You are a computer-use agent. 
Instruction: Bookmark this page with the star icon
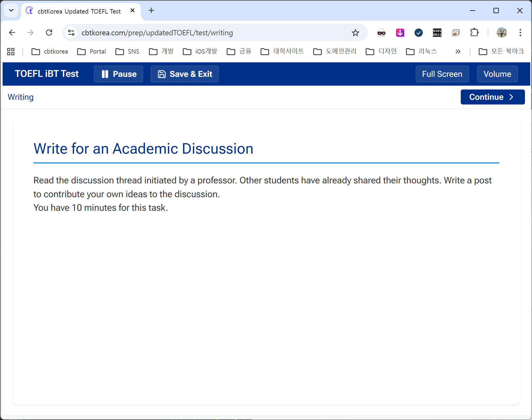coord(355,33)
